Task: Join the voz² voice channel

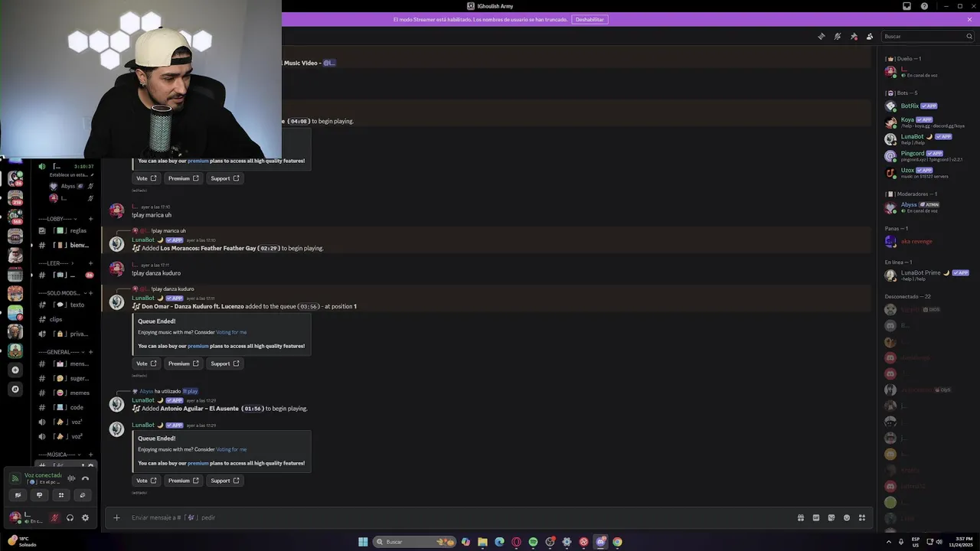Action: pos(66,436)
